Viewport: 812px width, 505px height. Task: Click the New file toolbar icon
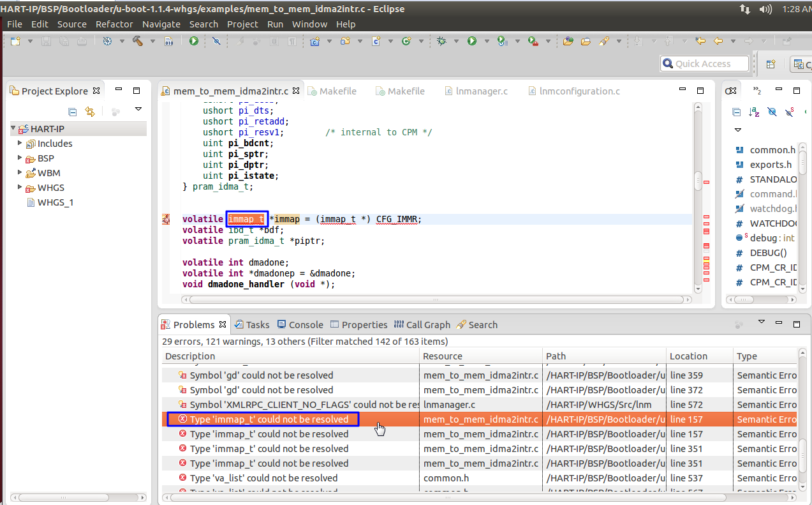(15, 41)
